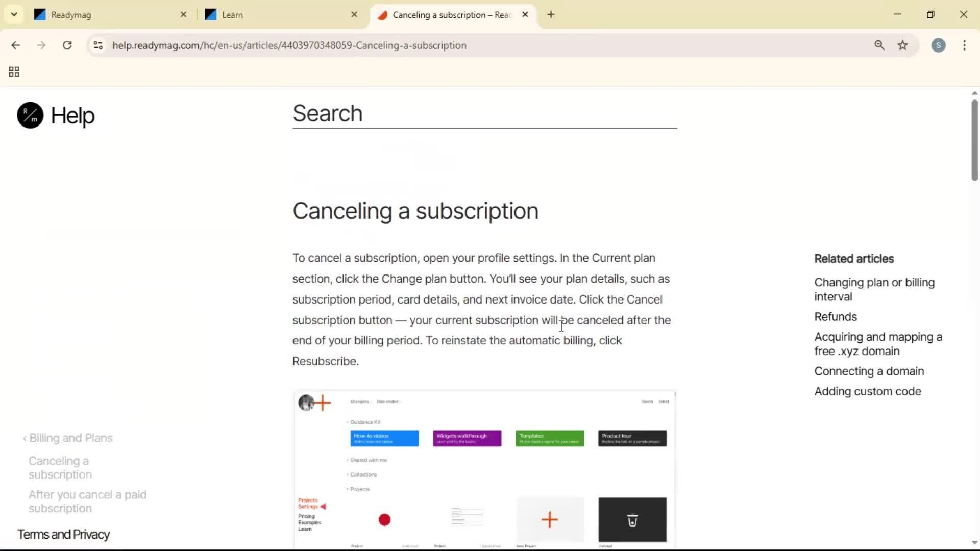Viewport: 980px width, 551px height.
Task: Open the Connecting a domain article
Action: (869, 371)
